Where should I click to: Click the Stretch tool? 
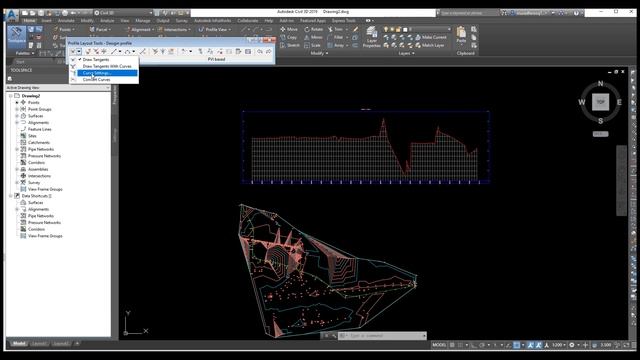click(290, 45)
